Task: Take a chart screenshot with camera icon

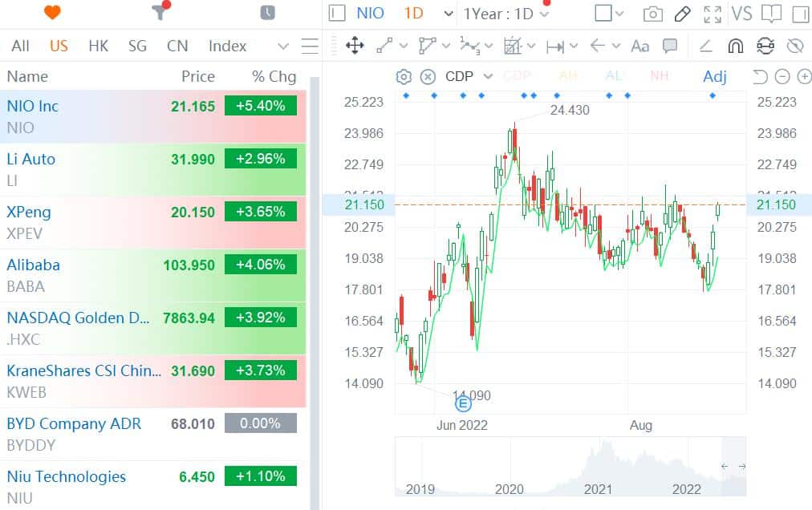Action: 653,14
